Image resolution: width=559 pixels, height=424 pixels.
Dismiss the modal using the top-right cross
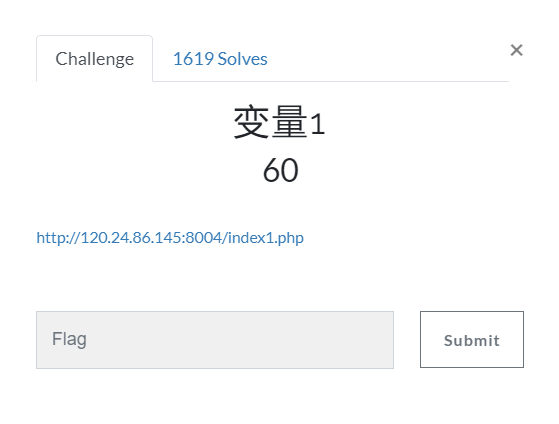516,50
